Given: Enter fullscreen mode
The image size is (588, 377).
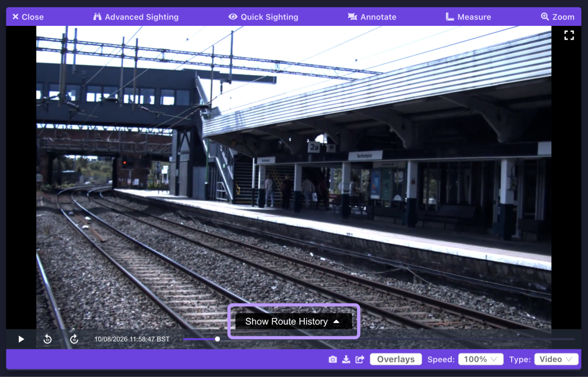Looking at the screenshot, I should coord(569,35).
